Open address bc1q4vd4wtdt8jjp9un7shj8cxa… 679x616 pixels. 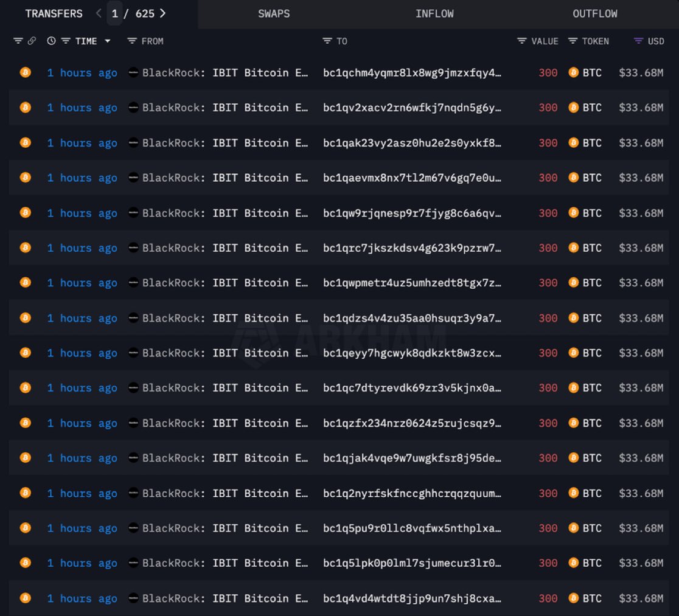(x=412, y=598)
